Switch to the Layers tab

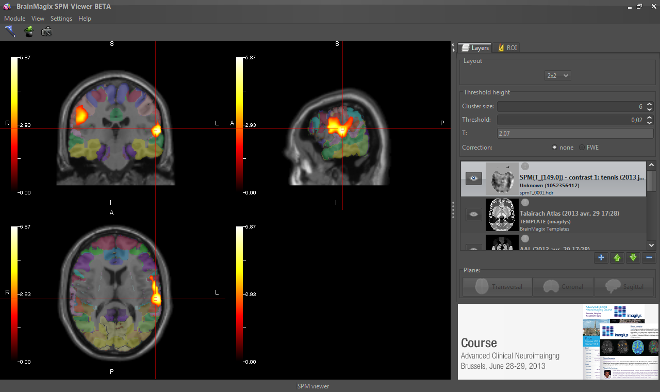tap(475, 48)
